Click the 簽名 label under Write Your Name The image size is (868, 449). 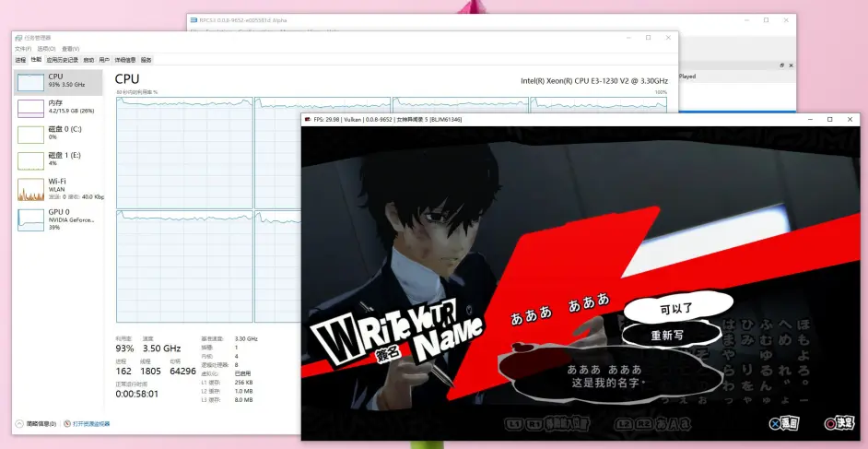click(x=387, y=355)
